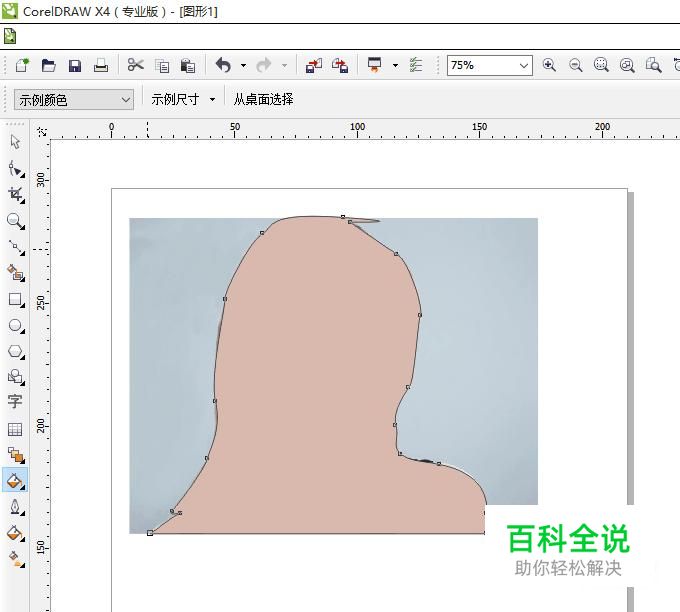Expand the Undo history dropdown arrow
This screenshot has height=612, width=680.
[243, 66]
